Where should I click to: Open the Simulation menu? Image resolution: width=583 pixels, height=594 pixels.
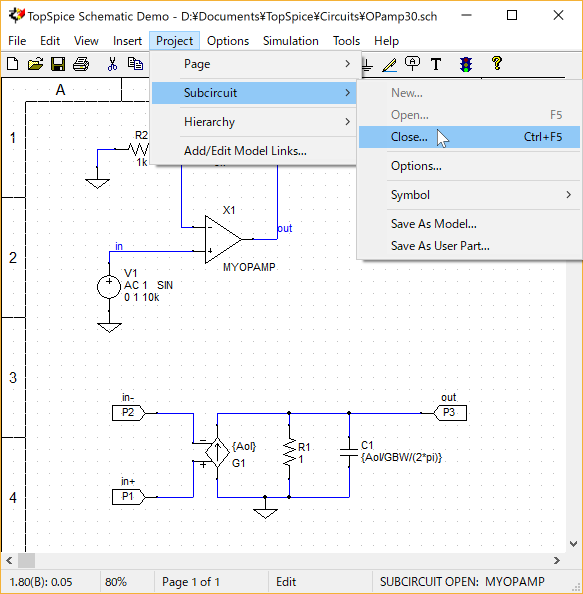291,41
